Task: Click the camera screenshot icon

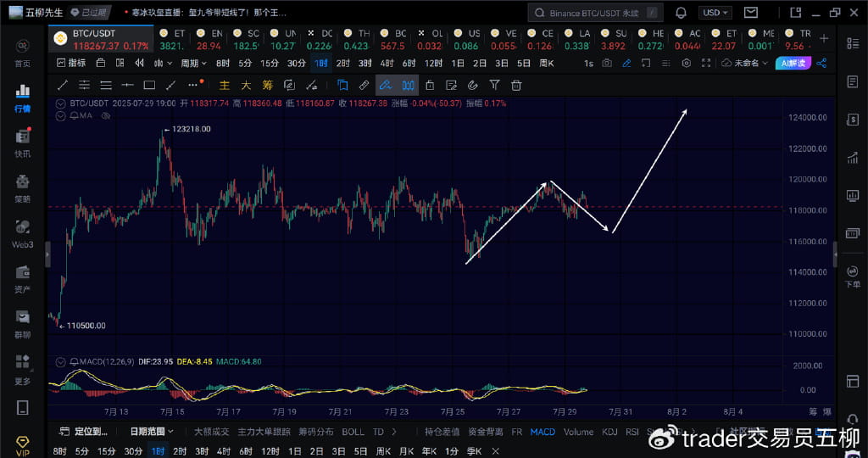Action: [x=607, y=63]
